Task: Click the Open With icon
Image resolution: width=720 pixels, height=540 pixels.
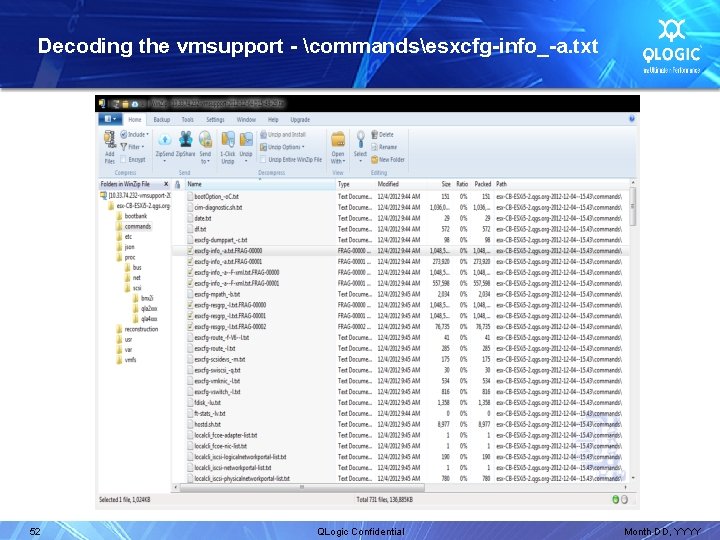Action: [338, 140]
